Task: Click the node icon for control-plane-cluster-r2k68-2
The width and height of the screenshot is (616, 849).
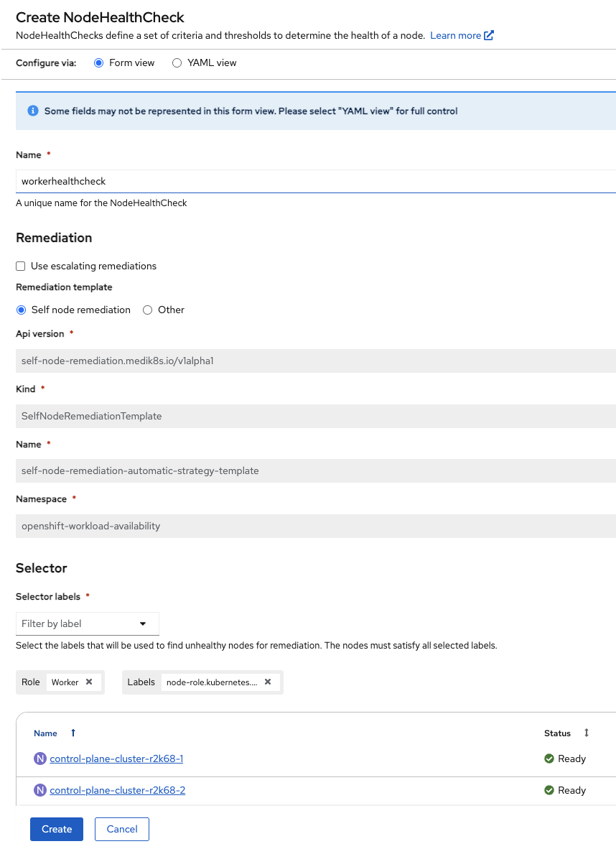Action: [40, 790]
